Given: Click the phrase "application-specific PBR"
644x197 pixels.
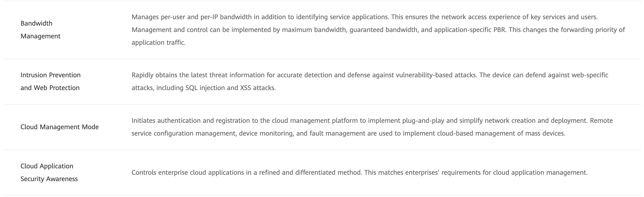Looking at the screenshot, I should (x=470, y=30).
